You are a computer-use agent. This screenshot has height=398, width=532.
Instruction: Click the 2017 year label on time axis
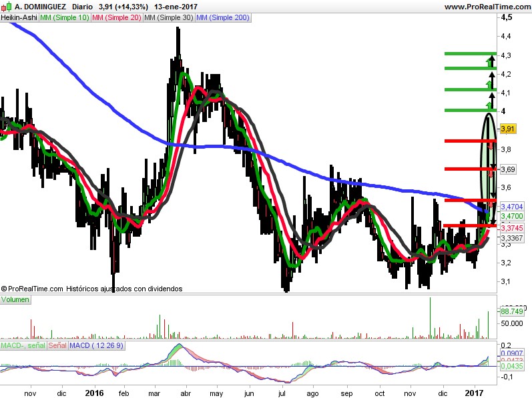click(x=474, y=393)
